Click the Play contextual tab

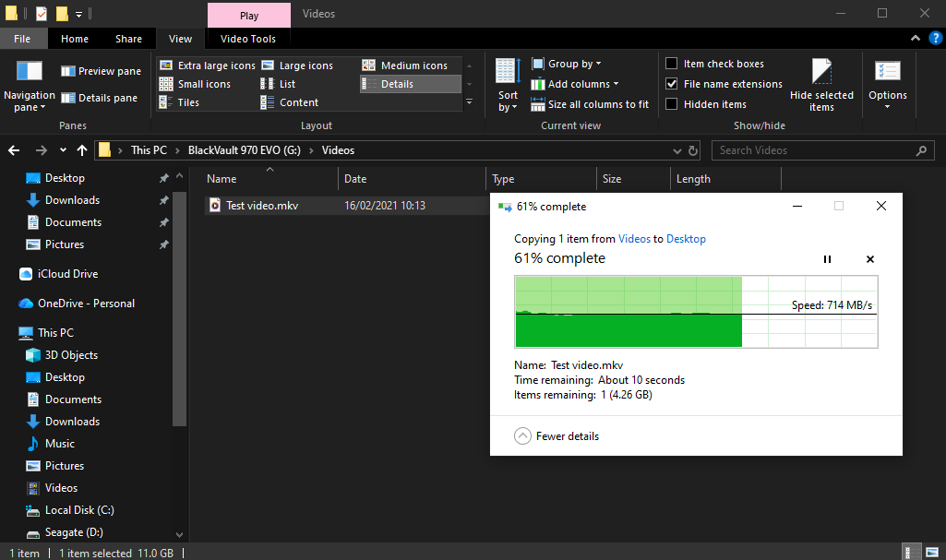click(249, 16)
